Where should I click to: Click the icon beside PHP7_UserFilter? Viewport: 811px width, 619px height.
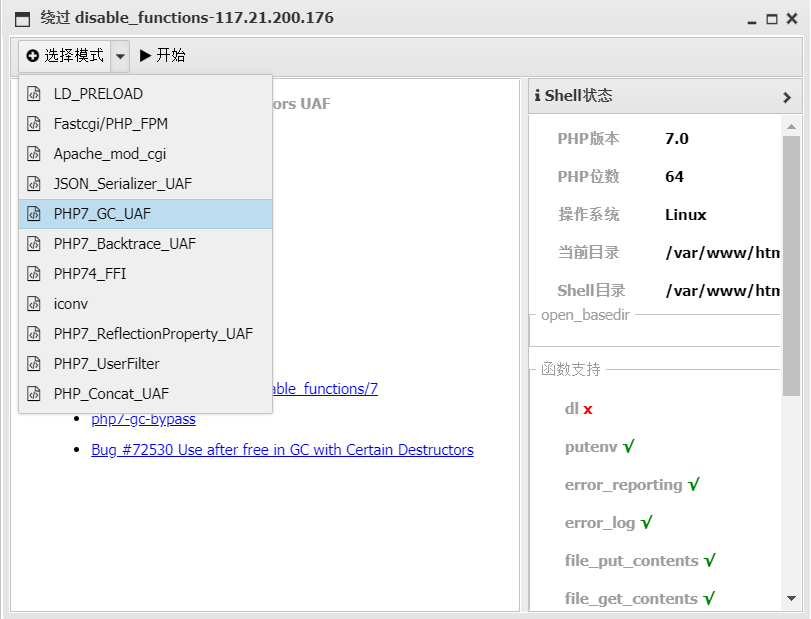(34, 364)
